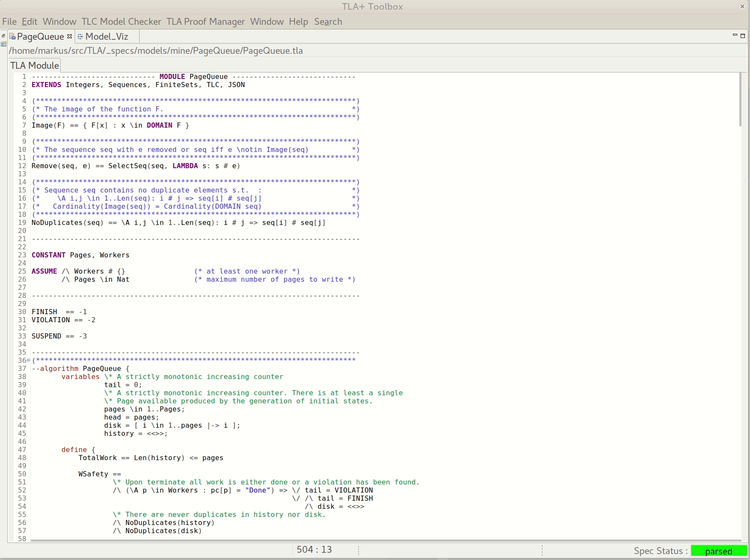
Task: Switch to the Model_Viz tab
Action: (107, 37)
